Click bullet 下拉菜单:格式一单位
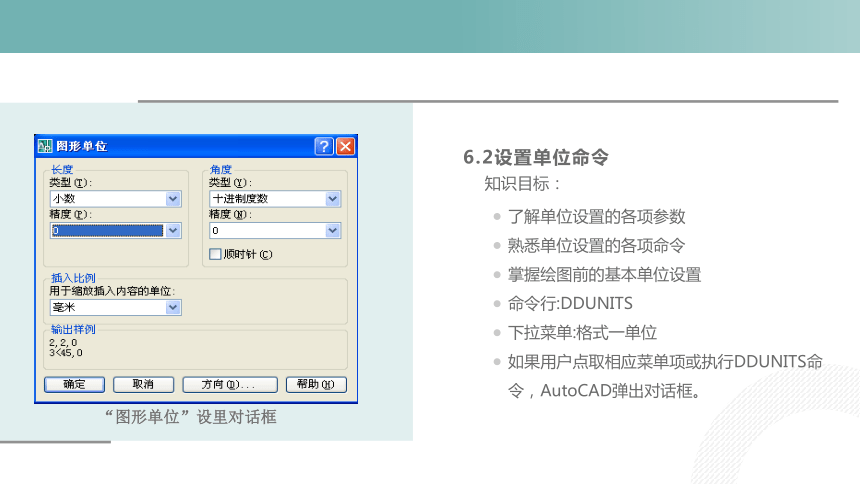The height and width of the screenshot is (484, 860). 582,333
